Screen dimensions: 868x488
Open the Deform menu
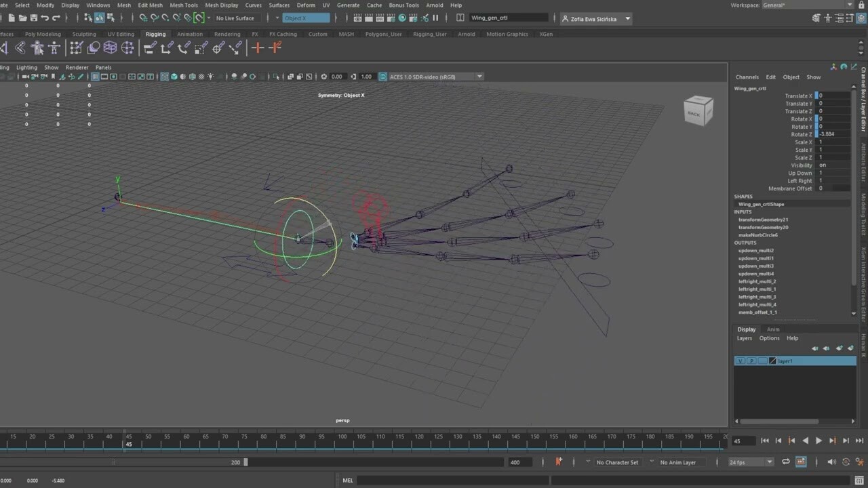(x=306, y=5)
